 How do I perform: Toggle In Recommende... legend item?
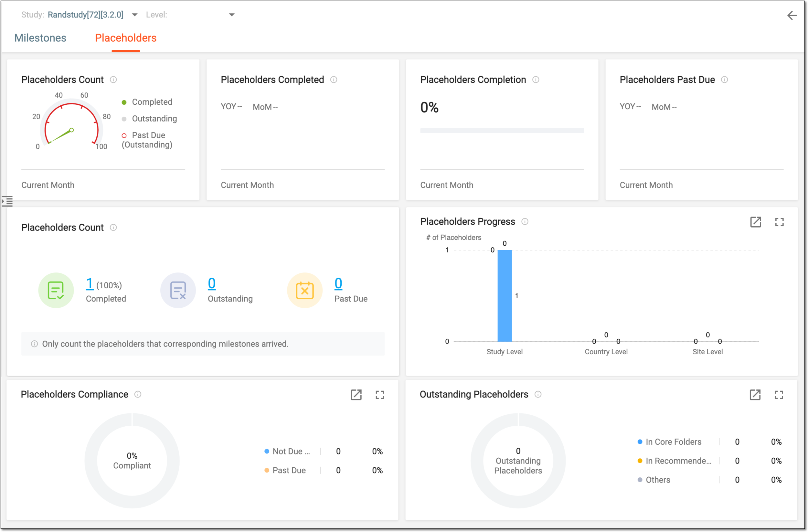[675, 461]
